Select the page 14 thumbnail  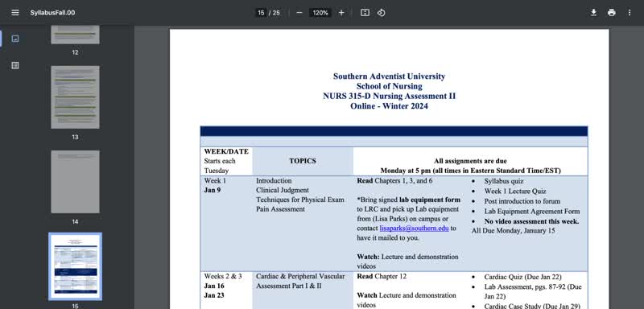(x=75, y=182)
